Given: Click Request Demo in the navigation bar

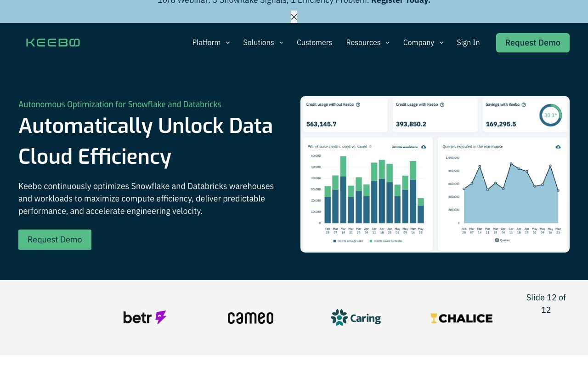Looking at the screenshot, I should 533,43.
